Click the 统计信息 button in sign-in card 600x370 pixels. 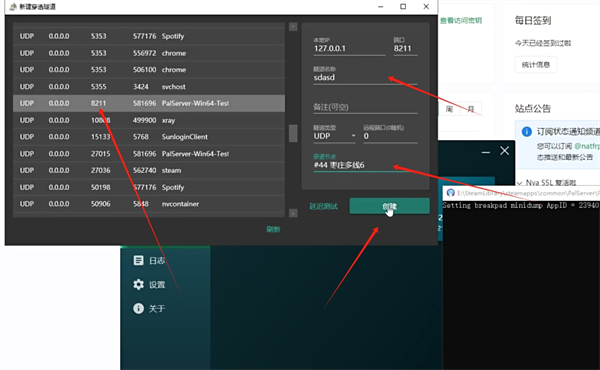click(536, 65)
